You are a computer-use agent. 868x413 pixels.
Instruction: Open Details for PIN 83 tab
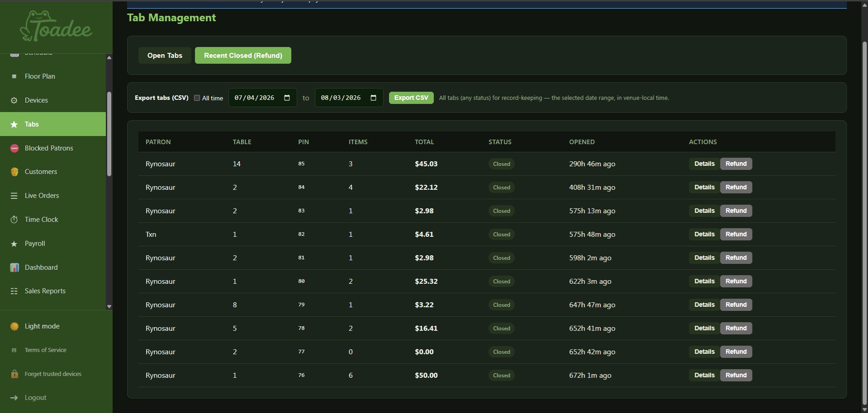704,211
